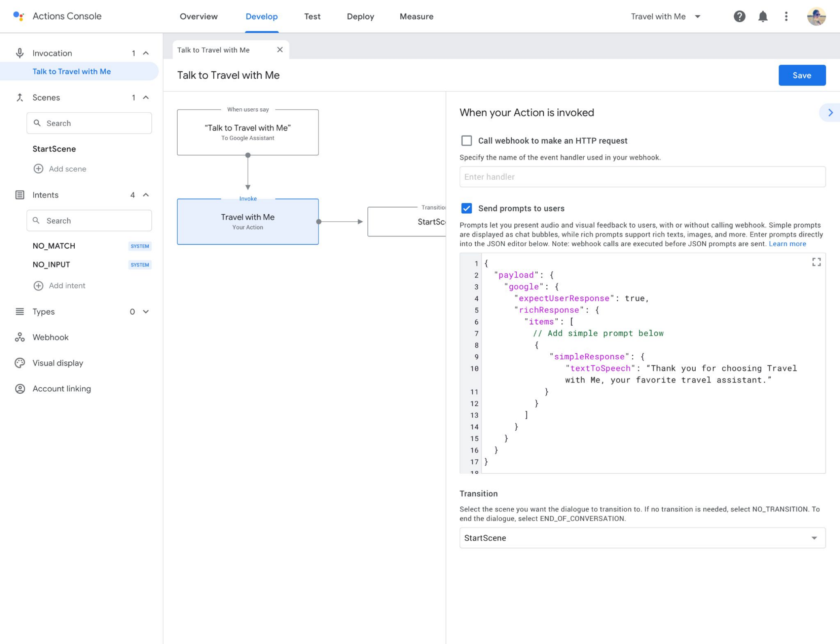Open the Learn more link

[787, 244]
